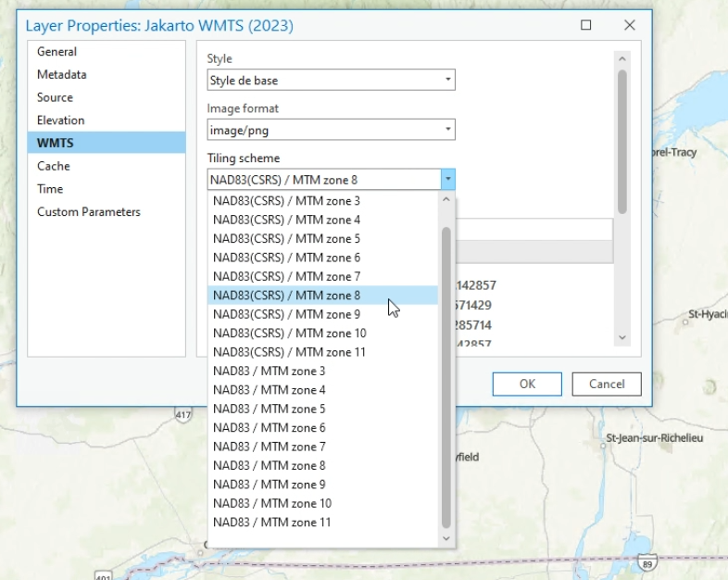Go to the Elevation tab
The width and height of the screenshot is (728, 580).
[61, 120]
